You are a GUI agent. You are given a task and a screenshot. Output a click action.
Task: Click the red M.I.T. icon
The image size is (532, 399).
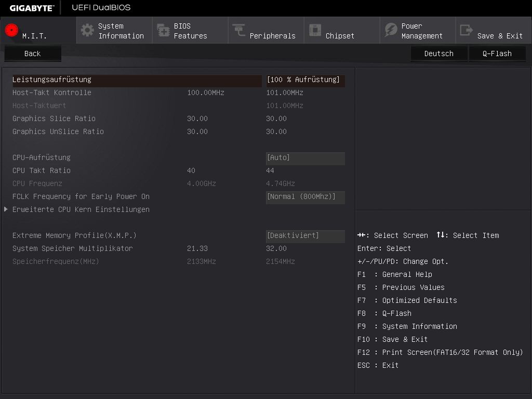(x=11, y=30)
